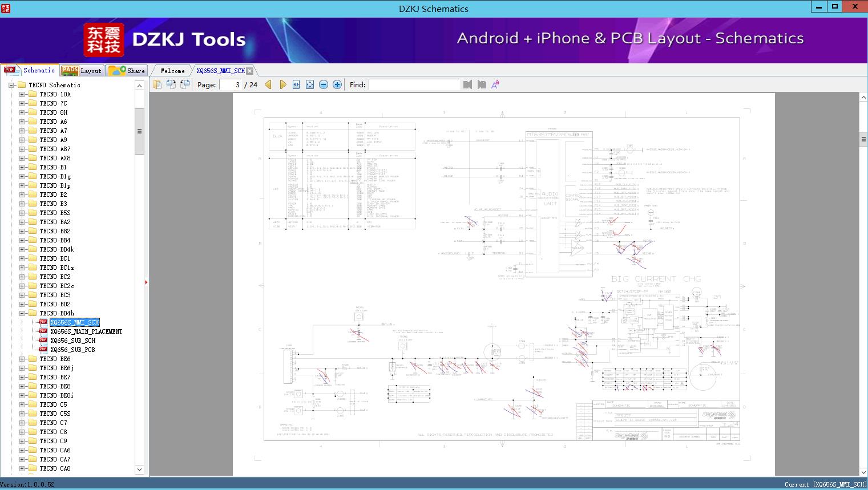Screen dimensions: 868x490
Task: Toggle match case search option icon
Action: (495, 84)
